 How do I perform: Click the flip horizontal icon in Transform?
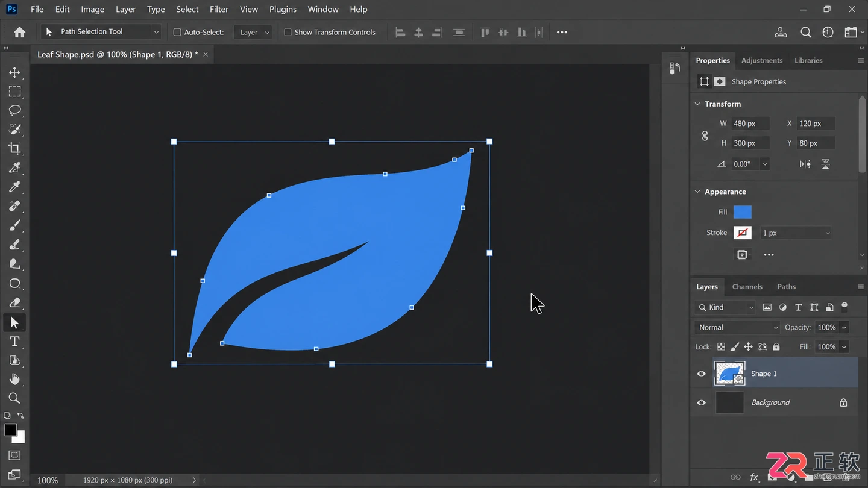pos(805,164)
